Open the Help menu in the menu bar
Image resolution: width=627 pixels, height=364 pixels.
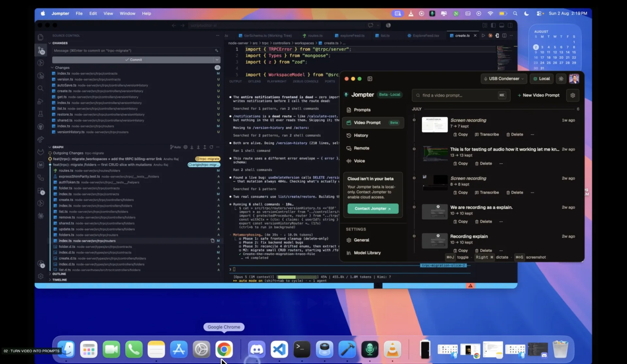(146, 13)
